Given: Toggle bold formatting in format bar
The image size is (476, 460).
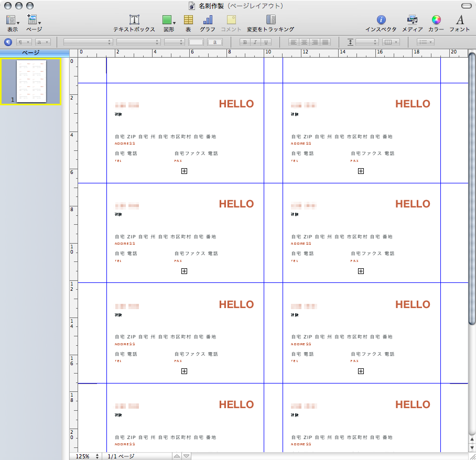Looking at the screenshot, I should [245, 42].
